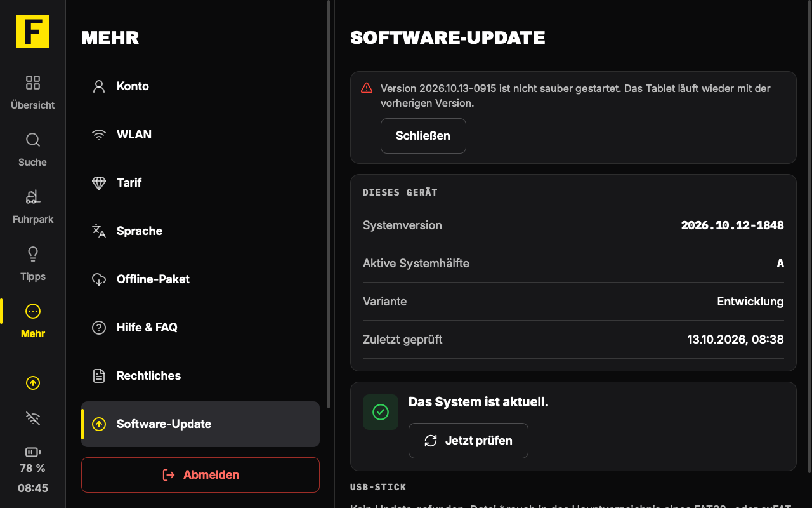
Task: Open the Sprache menu entry
Action: click(x=200, y=231)
